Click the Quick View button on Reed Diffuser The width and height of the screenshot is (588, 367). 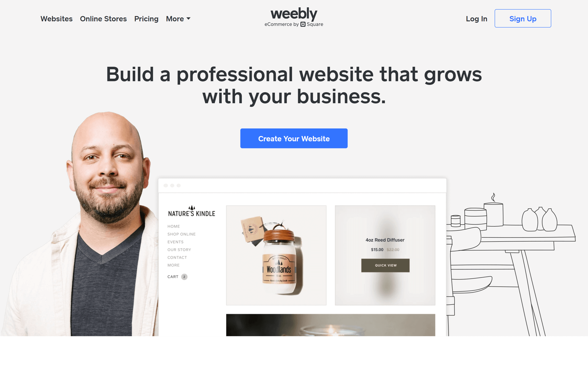coord(384,265)
